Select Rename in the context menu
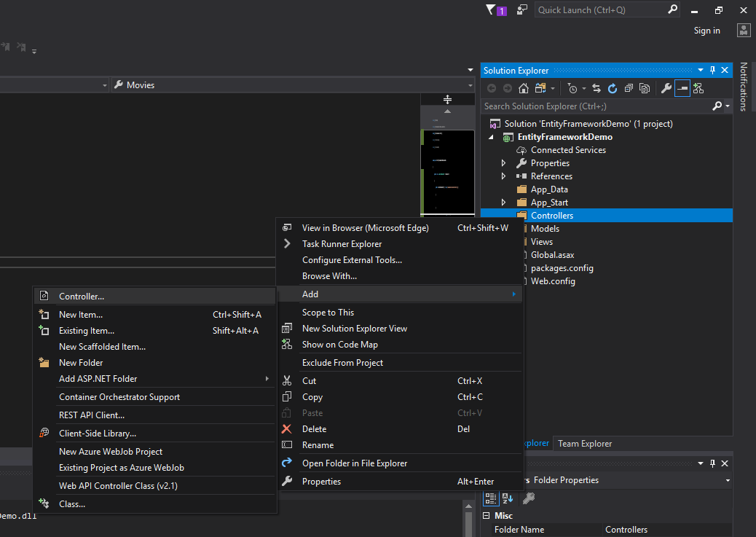The image size is (756, 537). [x=400, y=445]
